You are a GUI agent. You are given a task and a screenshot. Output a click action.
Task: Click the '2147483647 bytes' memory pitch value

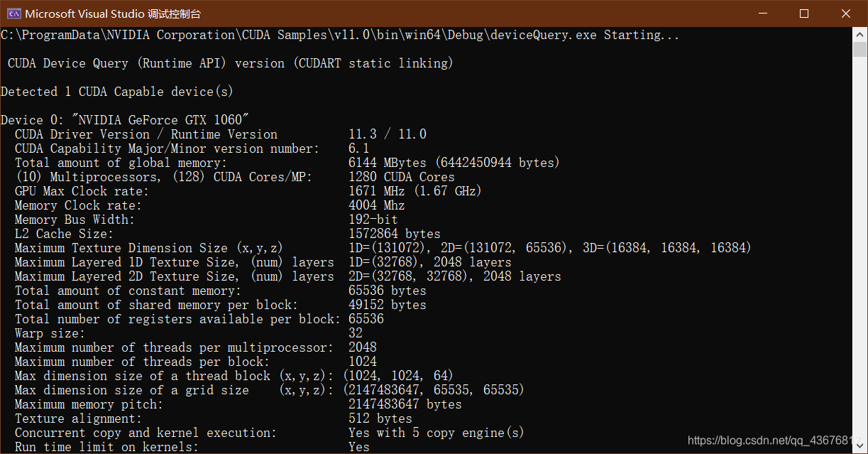(405, 404)
